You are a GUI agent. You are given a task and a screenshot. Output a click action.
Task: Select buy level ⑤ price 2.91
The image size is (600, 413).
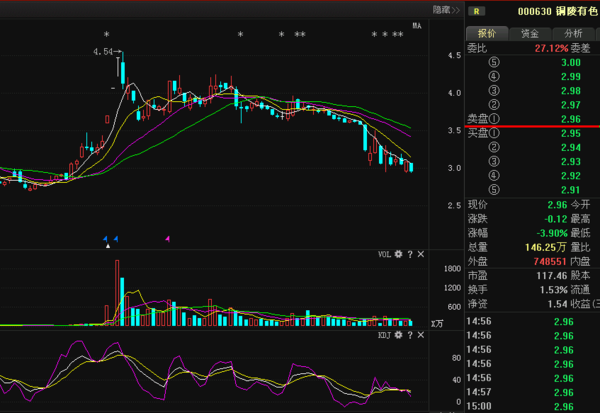[571, 190]
